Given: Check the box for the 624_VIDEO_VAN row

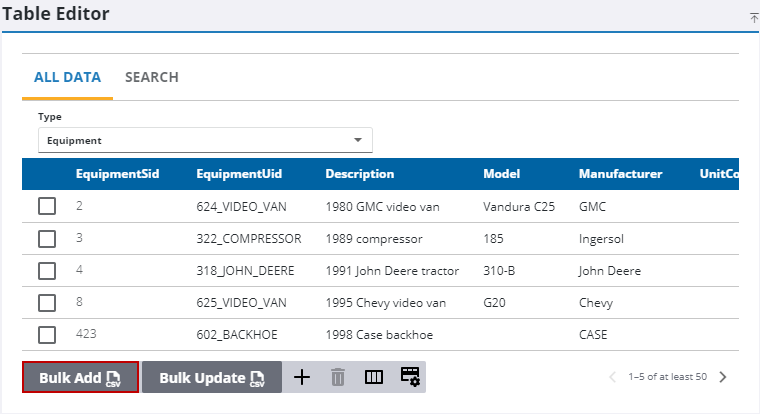Looking at the screenshot, I should point(47,206).
